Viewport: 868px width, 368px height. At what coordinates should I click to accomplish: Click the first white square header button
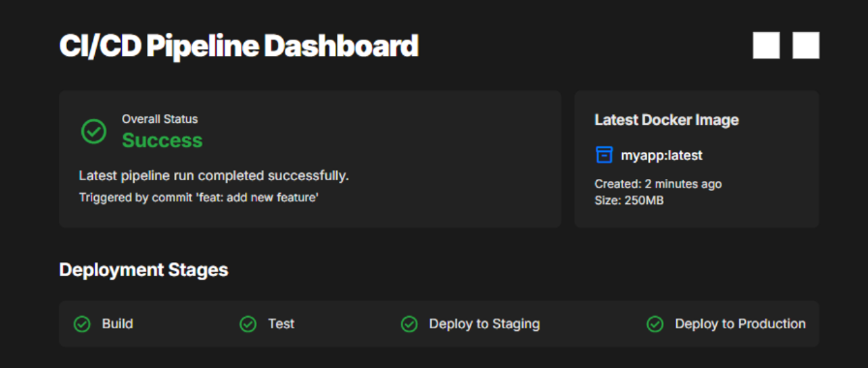[x=766, y=46]
